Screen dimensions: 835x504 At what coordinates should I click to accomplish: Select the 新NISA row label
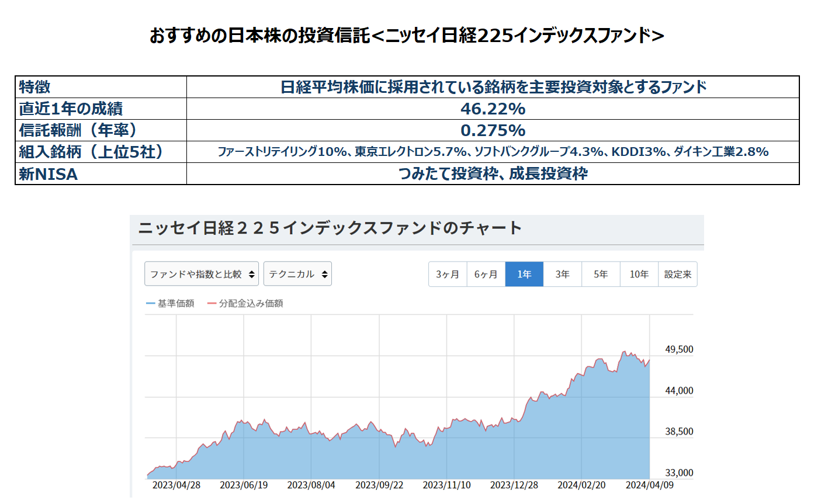pos(48,174)
